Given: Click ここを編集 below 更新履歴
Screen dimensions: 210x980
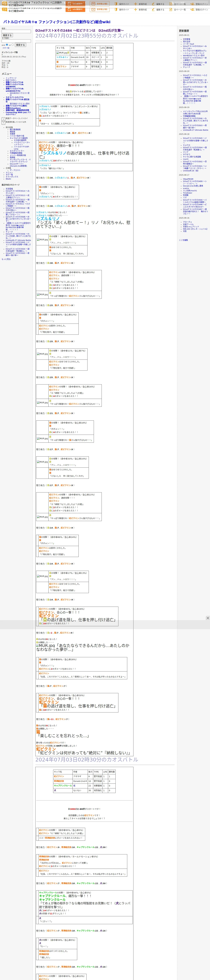Looking at the screenshot, I should coord(183,240).
